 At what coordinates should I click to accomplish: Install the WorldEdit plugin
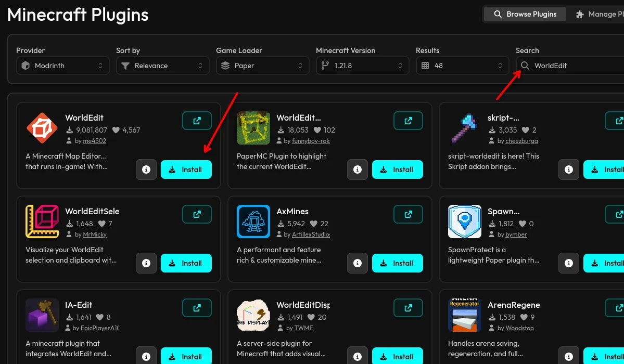[x=186, y=170]
